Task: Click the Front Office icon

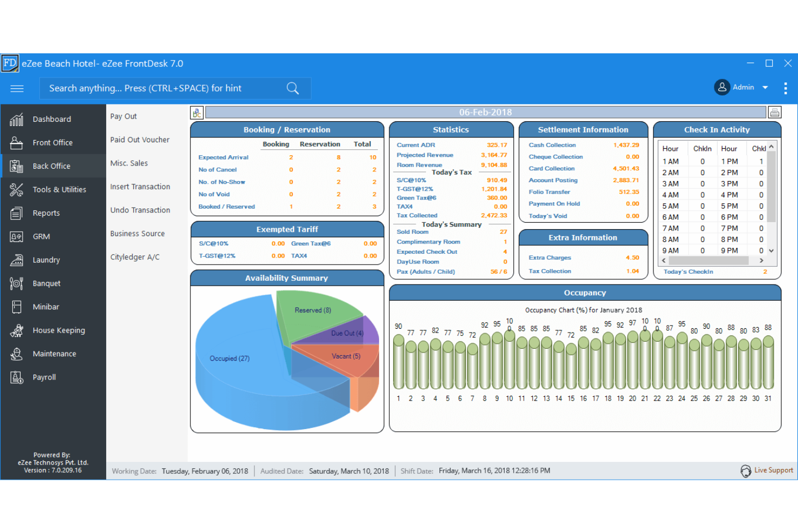Action: click(17, 143)
